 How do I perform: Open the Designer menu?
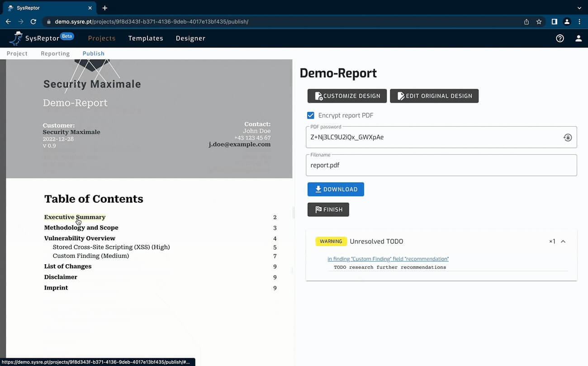pyautogui.click(x=190, y=38)
